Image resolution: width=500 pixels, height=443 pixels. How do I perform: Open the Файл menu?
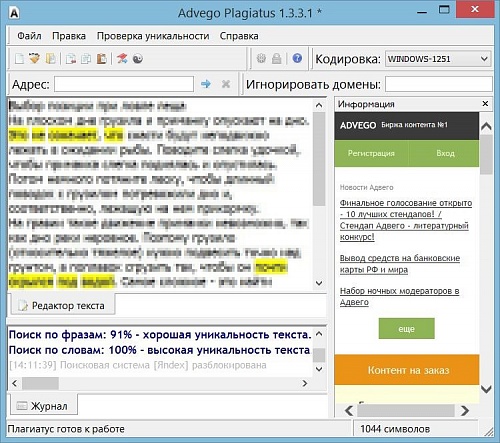(x=29, y=36)
